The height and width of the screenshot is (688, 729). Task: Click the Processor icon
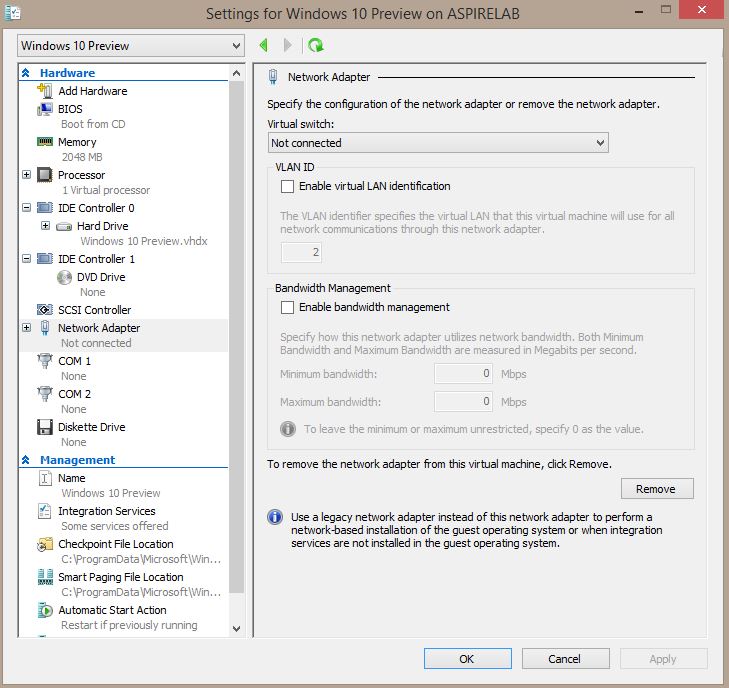[x=45, y=175]
